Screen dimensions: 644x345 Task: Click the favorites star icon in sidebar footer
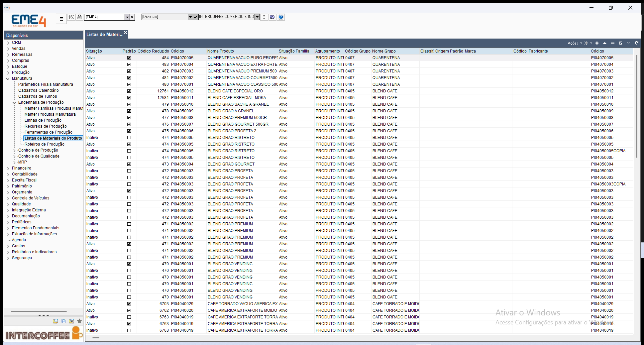click(79, 321)
